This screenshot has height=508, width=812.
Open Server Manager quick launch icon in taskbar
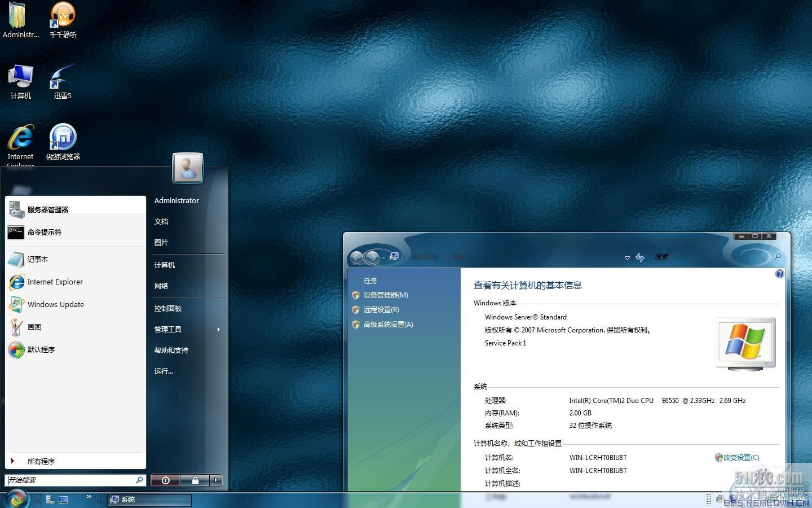tap(50, 500)
